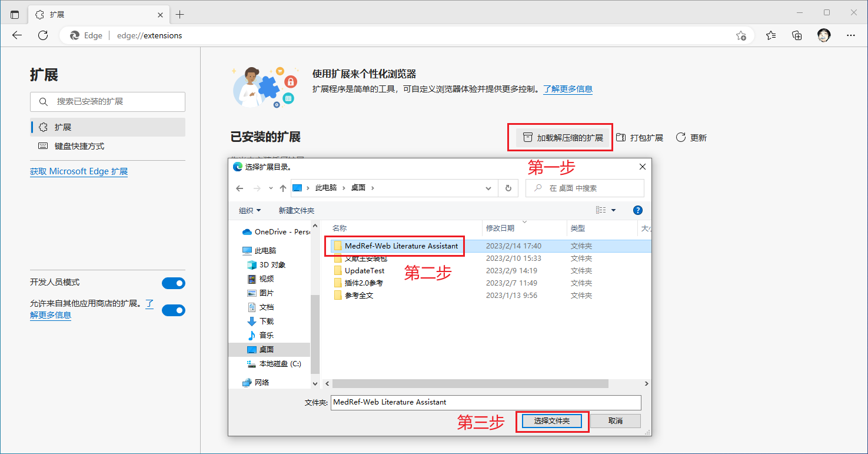Click the help question mark icon in dialog
The width and height of the screenshot is (868, 454).
click(x=637, y=210)
